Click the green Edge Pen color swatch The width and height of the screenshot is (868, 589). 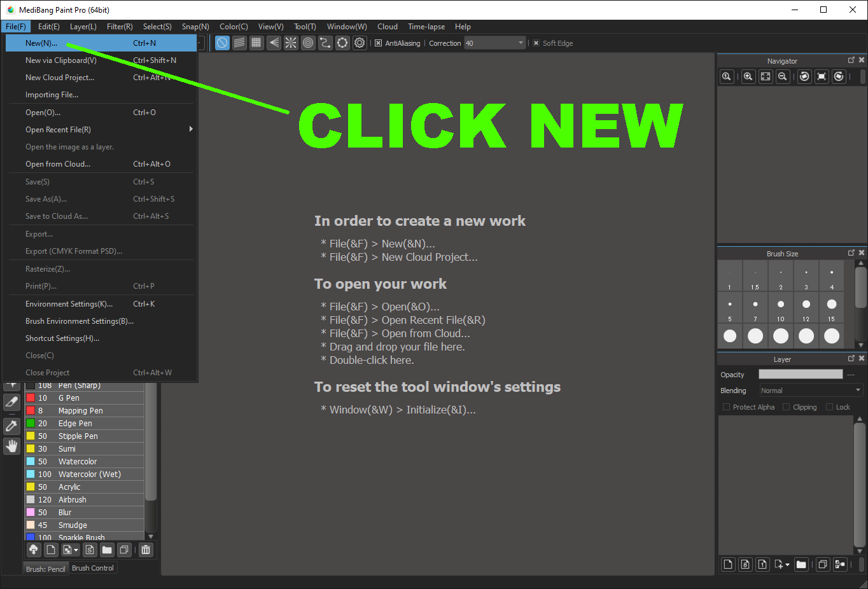[x=31, y=424]
